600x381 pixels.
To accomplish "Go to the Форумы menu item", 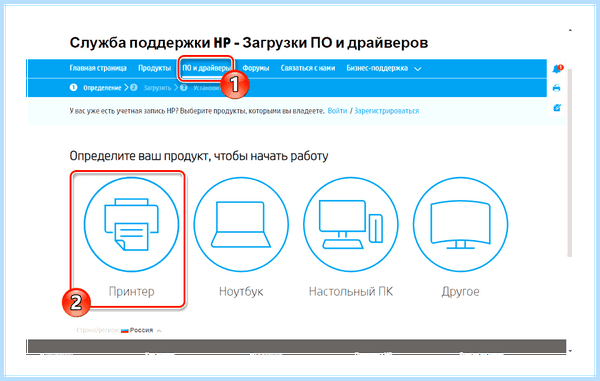I will pyautogui.click(x=256, y=68).
